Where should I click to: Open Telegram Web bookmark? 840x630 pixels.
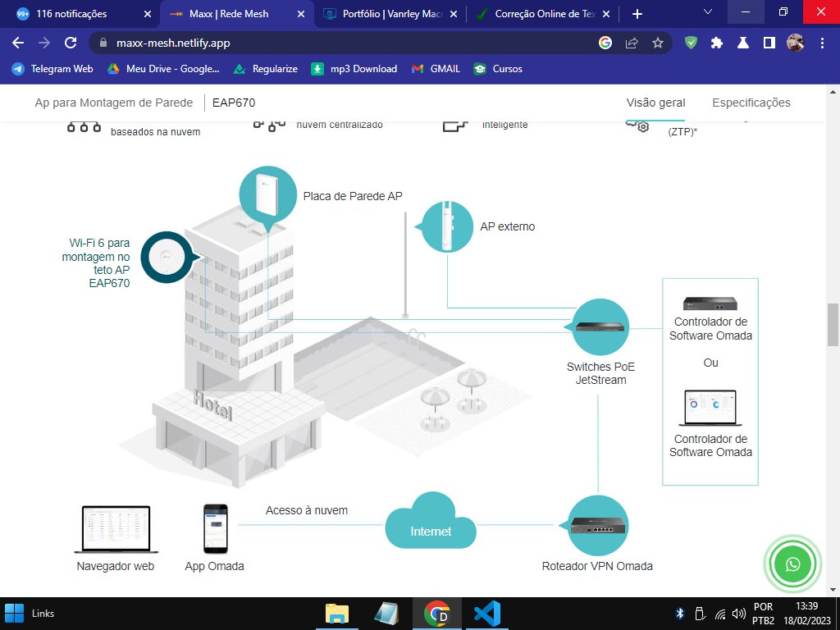52,69
